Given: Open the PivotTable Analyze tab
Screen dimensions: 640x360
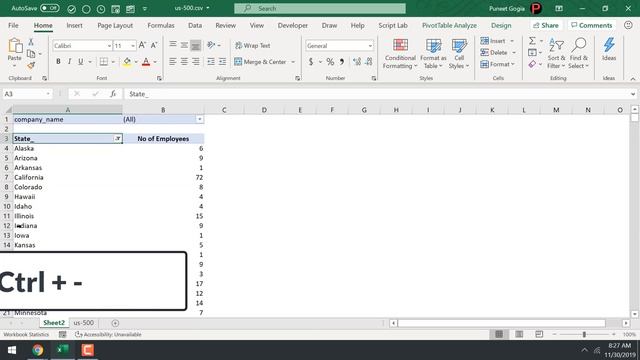Looking at the screenshot, I should click(x=449, y=25).
